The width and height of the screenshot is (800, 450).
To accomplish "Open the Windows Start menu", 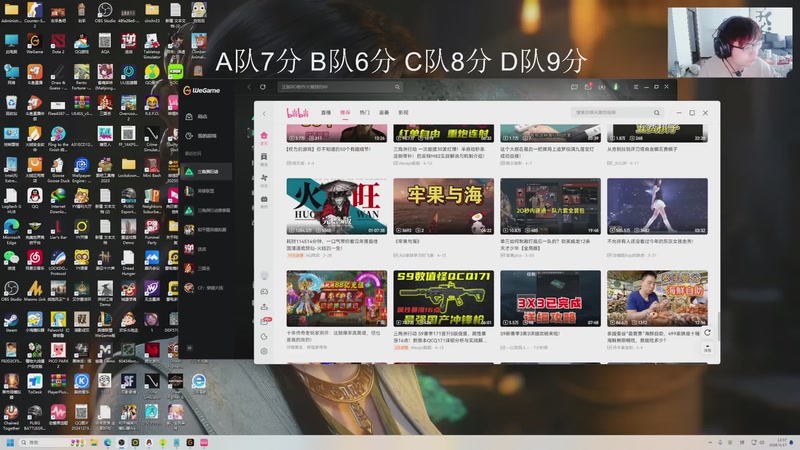I will [10, 442].
